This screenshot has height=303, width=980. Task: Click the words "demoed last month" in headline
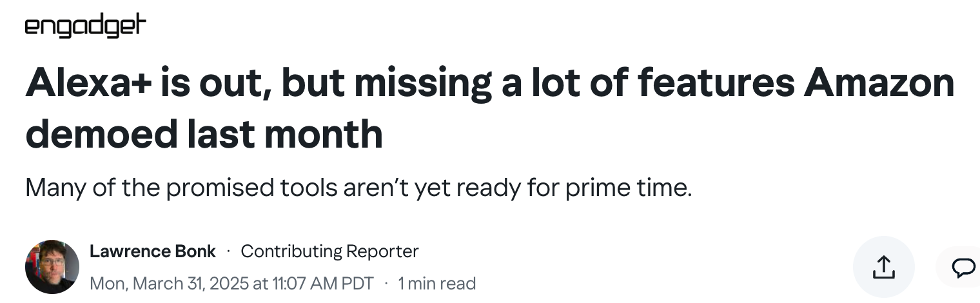[204, 133]
